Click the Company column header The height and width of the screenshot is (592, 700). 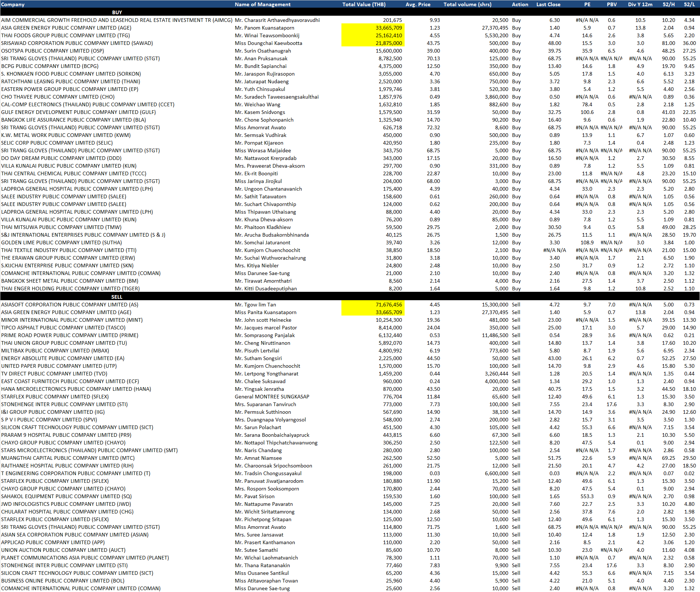tap(13, 4)
